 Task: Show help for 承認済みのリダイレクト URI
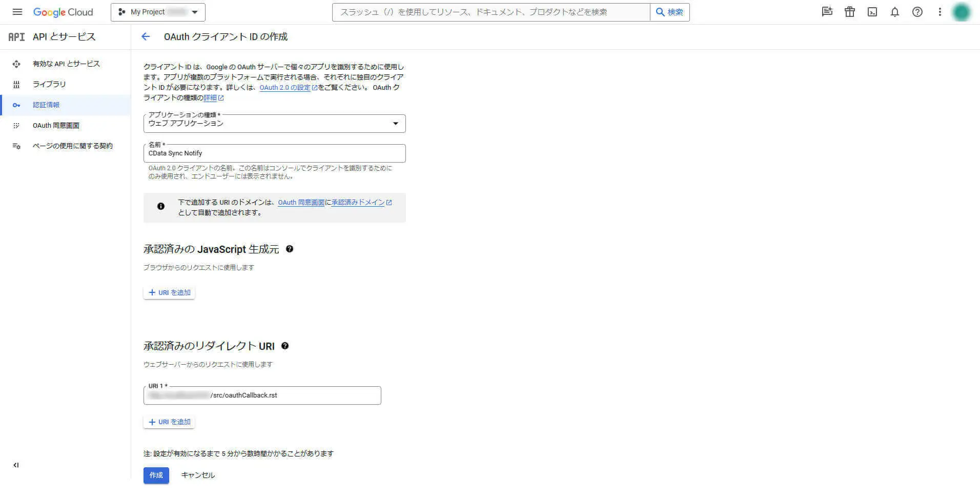point(285,346)
